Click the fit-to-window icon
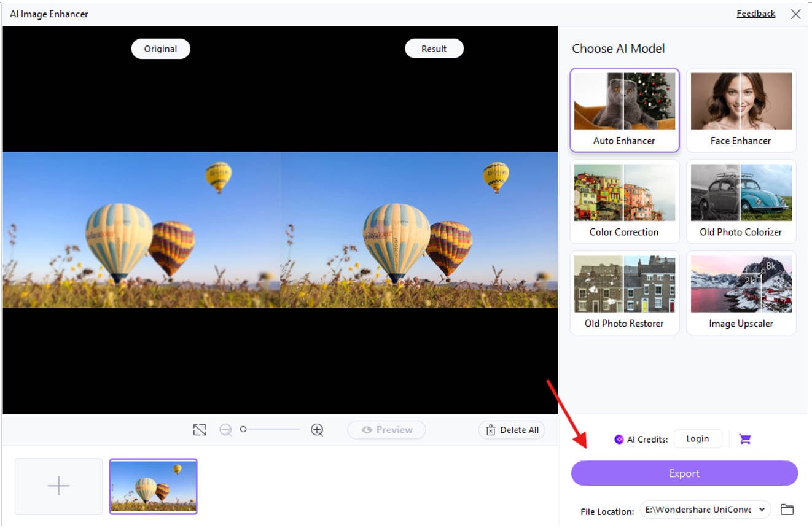Viewport: 812px width, 528px height. tap(200, 430)
